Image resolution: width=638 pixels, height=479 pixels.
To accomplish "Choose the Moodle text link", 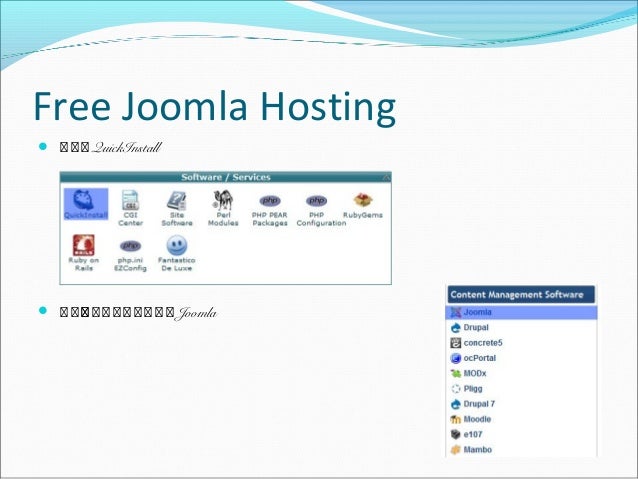I will (x=477, y=419).
